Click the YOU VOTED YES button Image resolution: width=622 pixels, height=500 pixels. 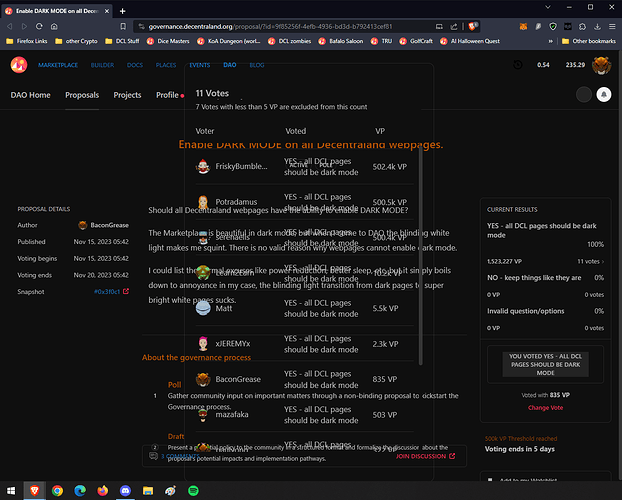(545, 364)
